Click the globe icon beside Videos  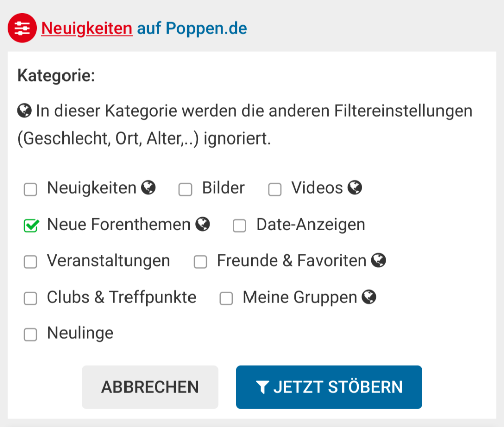click(x=356, y=187)
